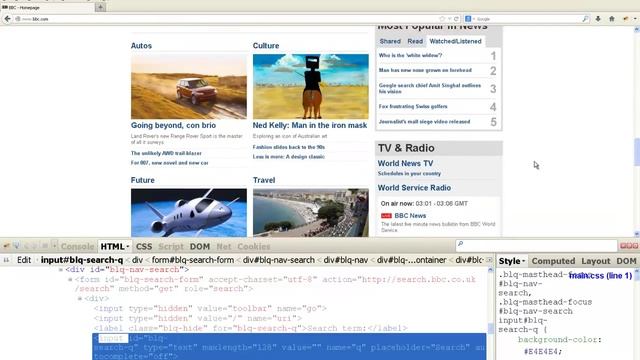The width and height of the screenshot is (640, 360).
Task: Open Fashion slides back to the 90s
Action: pyautogui.click(x=289, y=147)
